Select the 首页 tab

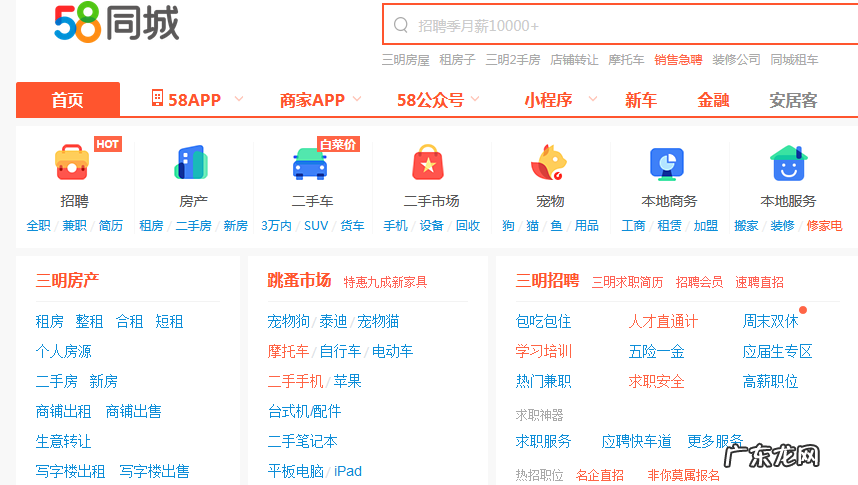pos(68,100)
